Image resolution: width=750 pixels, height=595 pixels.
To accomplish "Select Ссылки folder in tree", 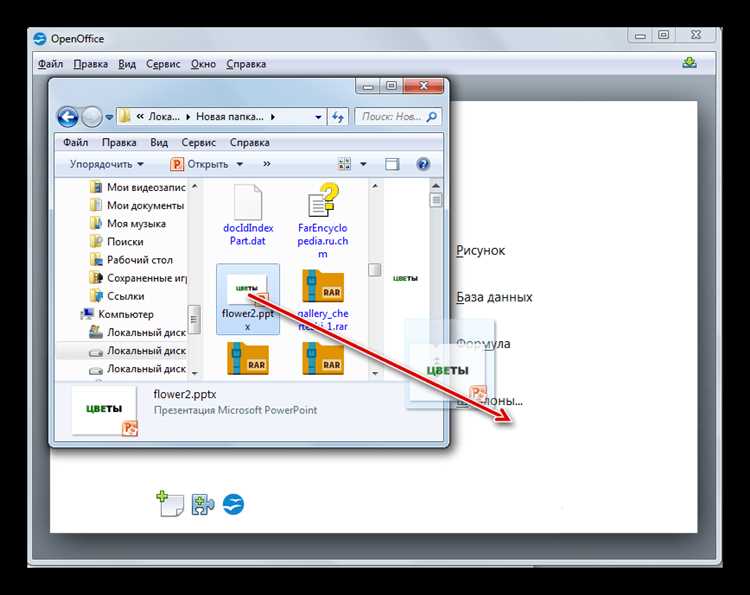I will 117,297.
